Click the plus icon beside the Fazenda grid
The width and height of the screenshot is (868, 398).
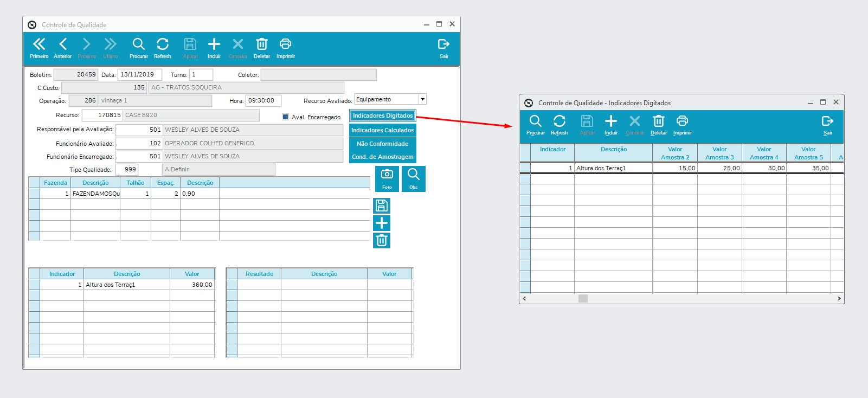382,223
